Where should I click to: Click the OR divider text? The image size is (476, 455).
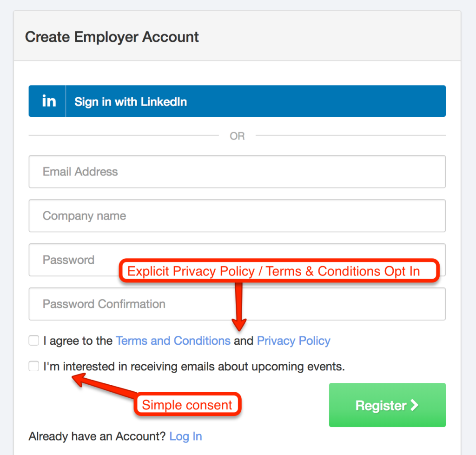(x=237, y=136)
